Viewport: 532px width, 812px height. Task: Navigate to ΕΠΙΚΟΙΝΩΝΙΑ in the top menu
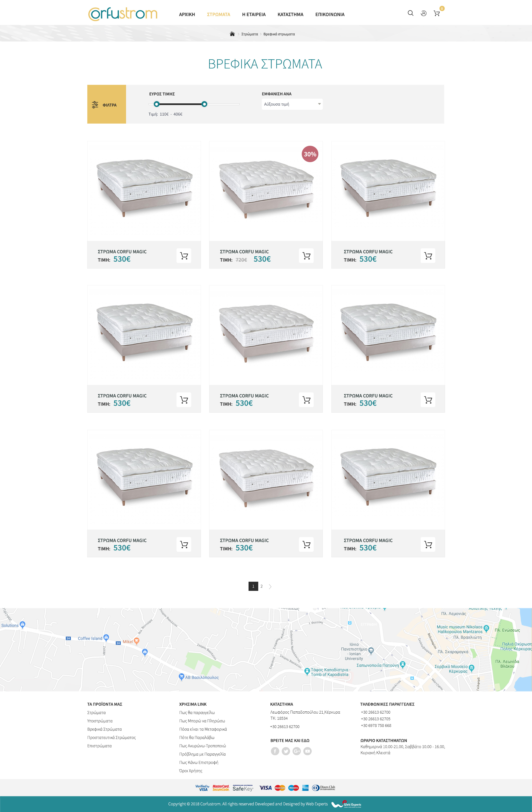330,14
